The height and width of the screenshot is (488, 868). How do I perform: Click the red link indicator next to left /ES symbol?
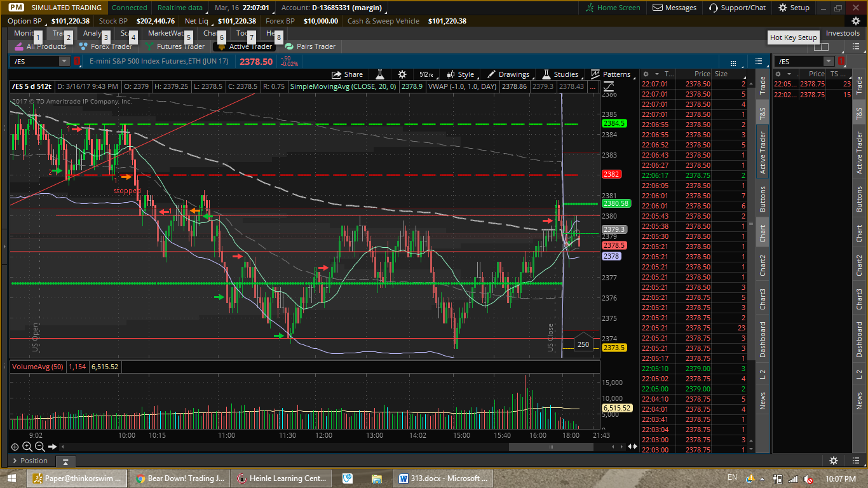tap(76, 62)
